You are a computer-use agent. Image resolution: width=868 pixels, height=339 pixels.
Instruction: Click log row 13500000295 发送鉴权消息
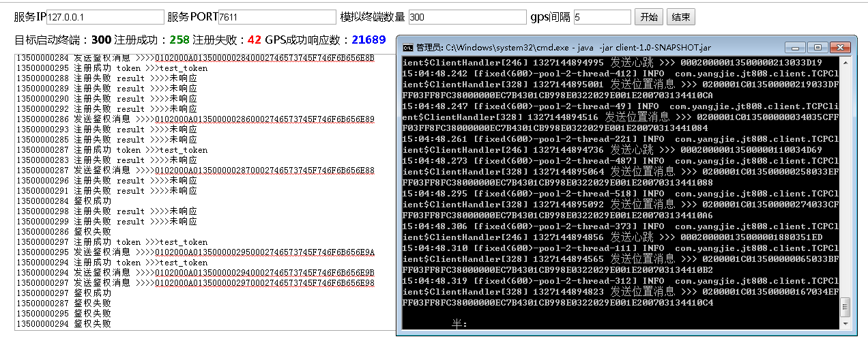coord(195,252)
